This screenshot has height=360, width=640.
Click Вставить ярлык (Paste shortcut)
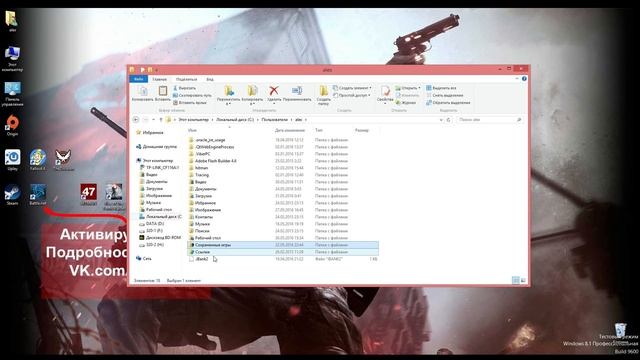pyautogui.click(x=189, y=103)
